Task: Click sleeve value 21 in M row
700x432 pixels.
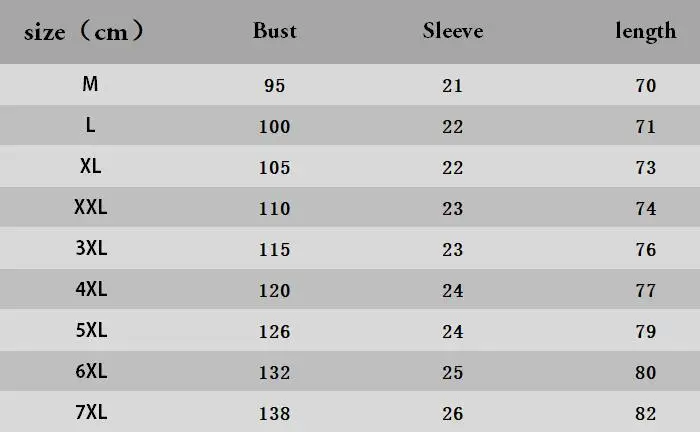Action: tap(453, 86)
